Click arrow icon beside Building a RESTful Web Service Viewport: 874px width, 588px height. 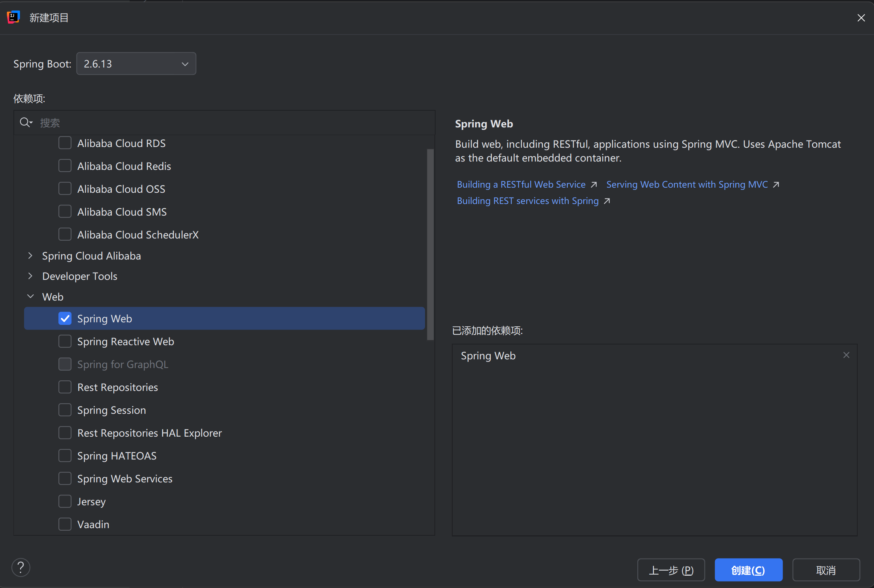point(593,184)
